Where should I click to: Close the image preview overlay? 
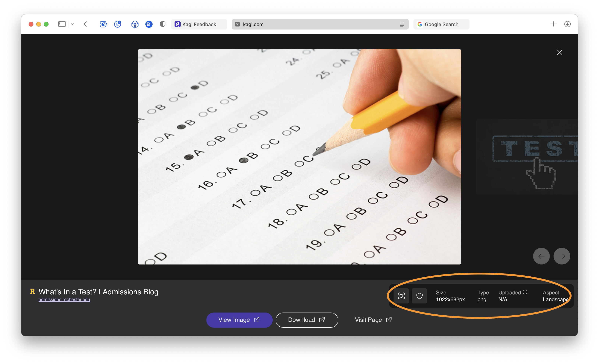(x=559, y=52)
